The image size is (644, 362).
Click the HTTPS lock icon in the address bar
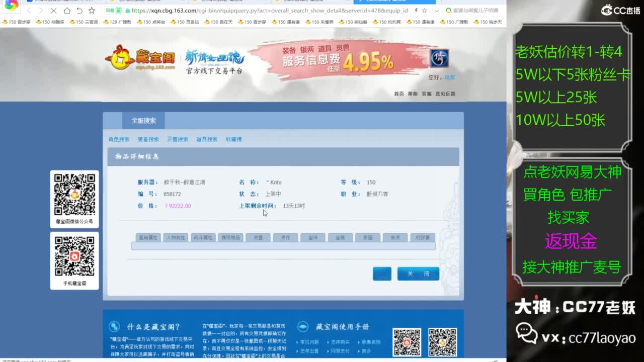(128, 11)
